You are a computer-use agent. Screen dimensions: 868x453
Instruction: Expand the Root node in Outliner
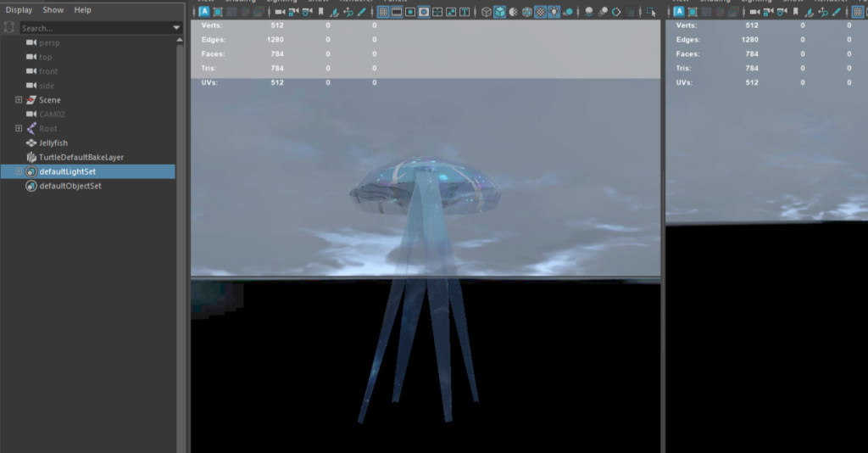click(x=19, y=128)
